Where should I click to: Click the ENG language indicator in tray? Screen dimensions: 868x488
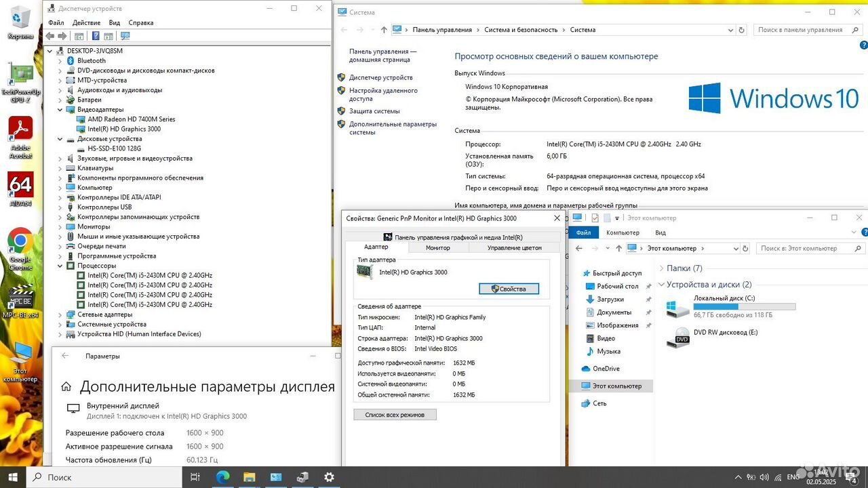coord(792,477)
